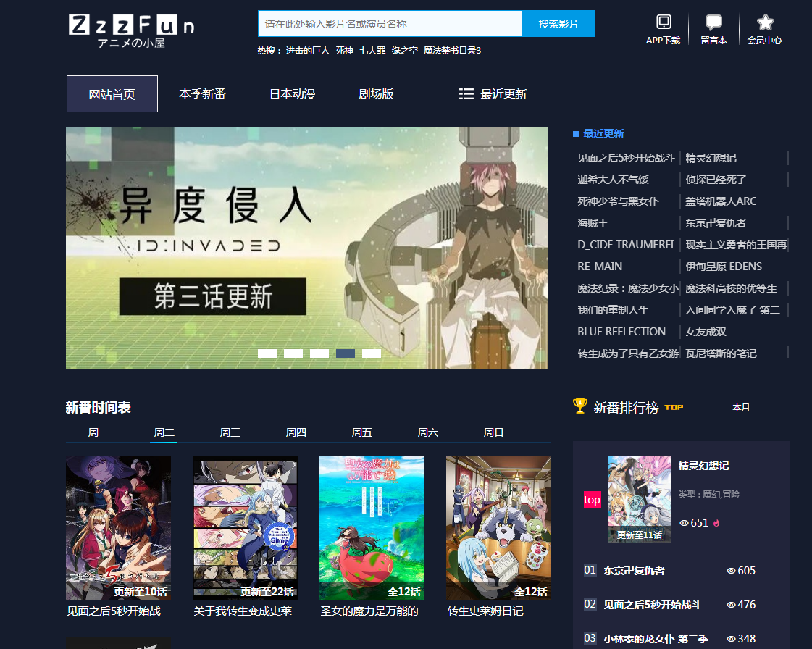Switch schedule to 周五
This screenshot has width=812, height=649.
pyautogui.click(x=362, y=432)
